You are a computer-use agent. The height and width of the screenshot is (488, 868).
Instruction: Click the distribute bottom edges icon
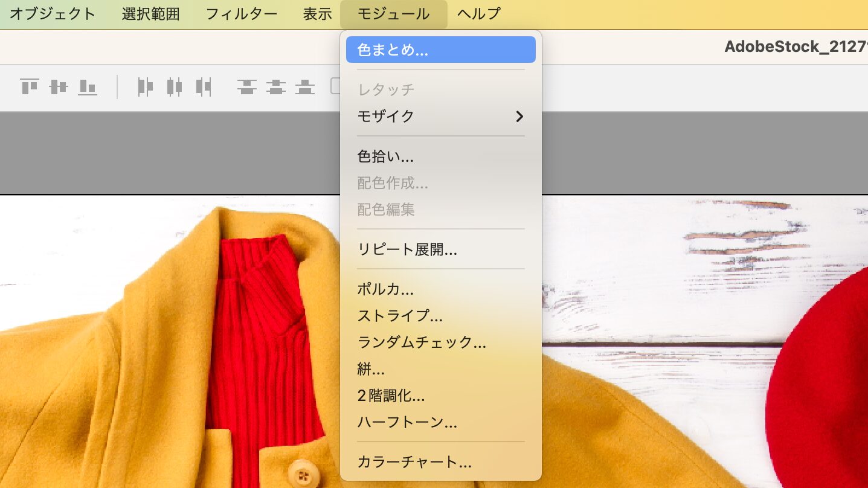click(x=305, y=87)
